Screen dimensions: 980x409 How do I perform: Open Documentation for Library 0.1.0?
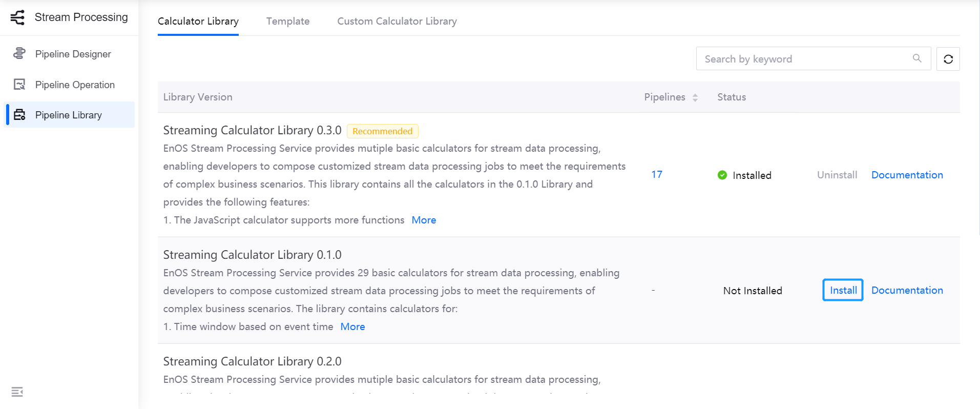tap(907, 290)
